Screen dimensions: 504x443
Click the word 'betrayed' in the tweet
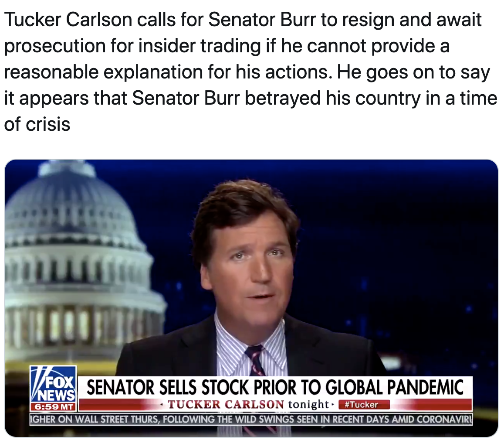click(x=283, y=98)
